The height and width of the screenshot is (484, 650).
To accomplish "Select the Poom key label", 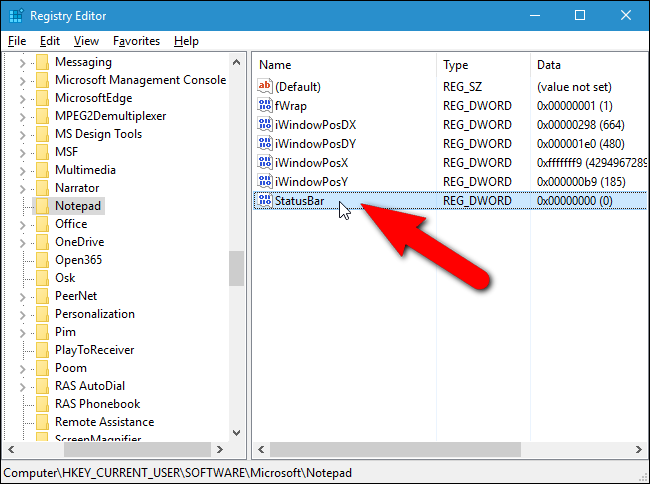I will 71,368.
